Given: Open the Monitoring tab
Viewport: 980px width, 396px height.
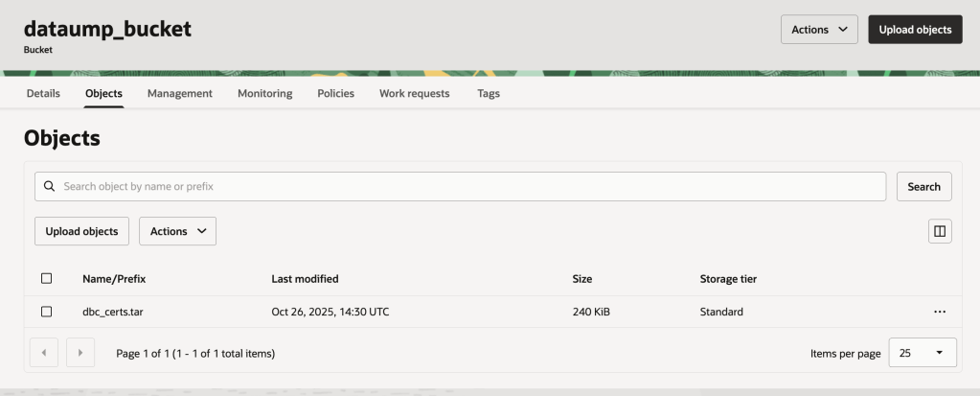Looking at the screenshot, I should point(264,93).
